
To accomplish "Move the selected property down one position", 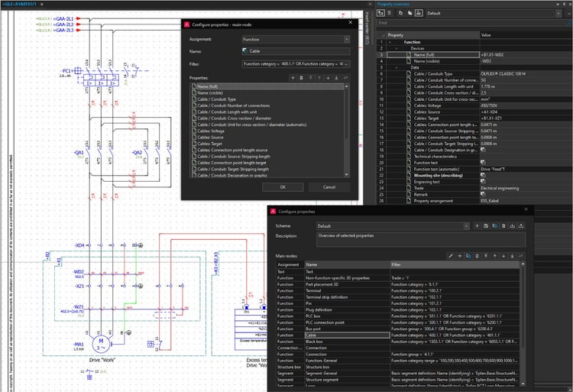I will coord(329,78).
